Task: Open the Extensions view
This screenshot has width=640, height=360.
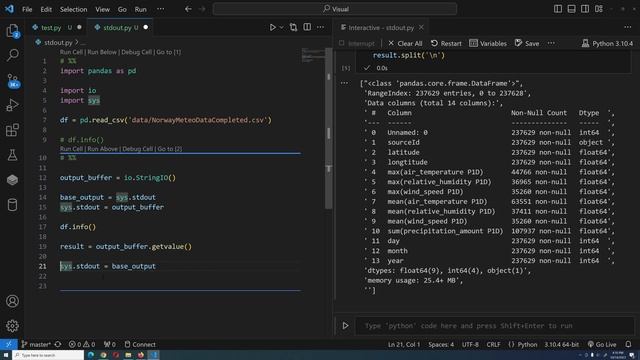Action: point(13,130)
